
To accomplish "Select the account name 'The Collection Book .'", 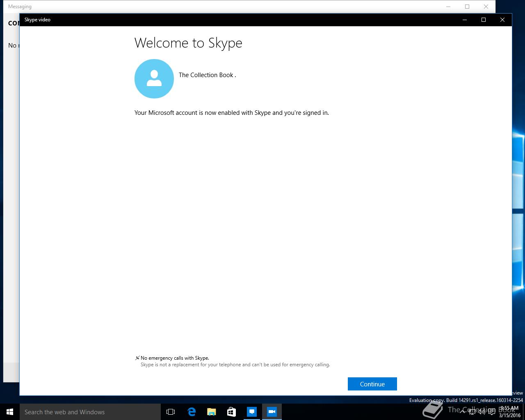I will 207,75.
